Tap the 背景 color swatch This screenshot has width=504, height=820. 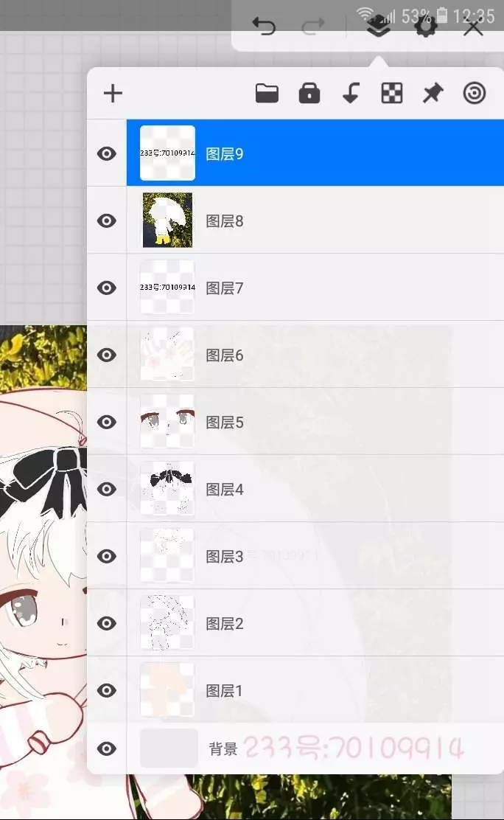click(169, 748)
